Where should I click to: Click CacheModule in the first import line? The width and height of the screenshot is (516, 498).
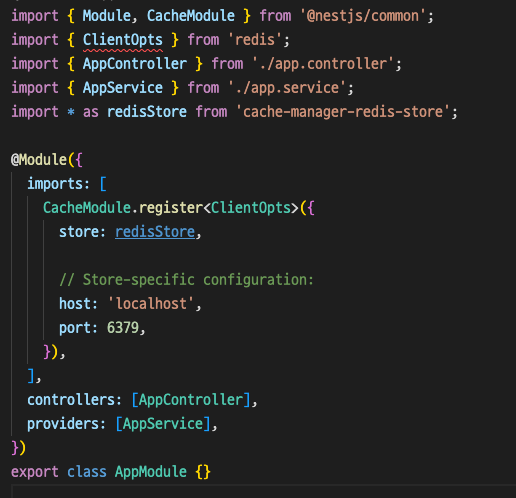point(191,16)
